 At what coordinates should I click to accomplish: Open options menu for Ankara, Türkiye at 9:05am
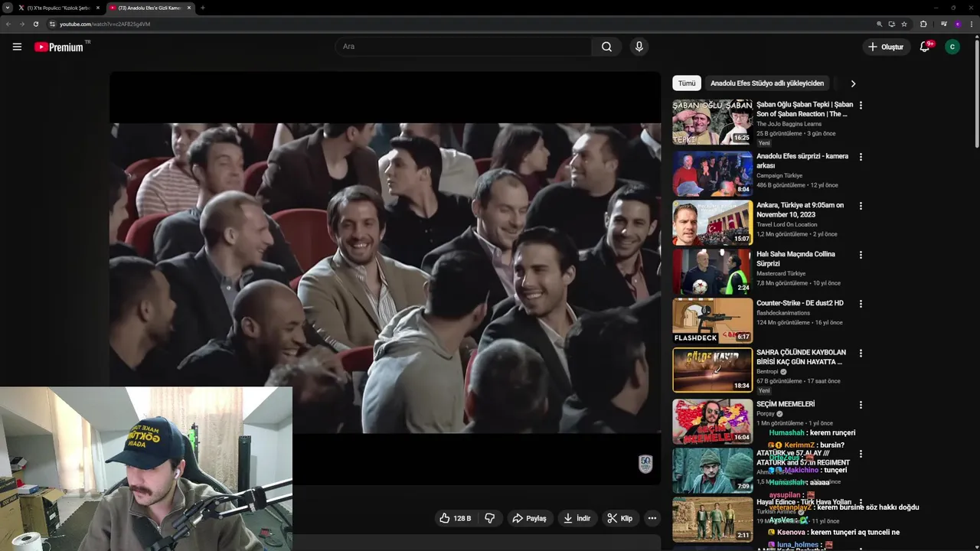861,206
